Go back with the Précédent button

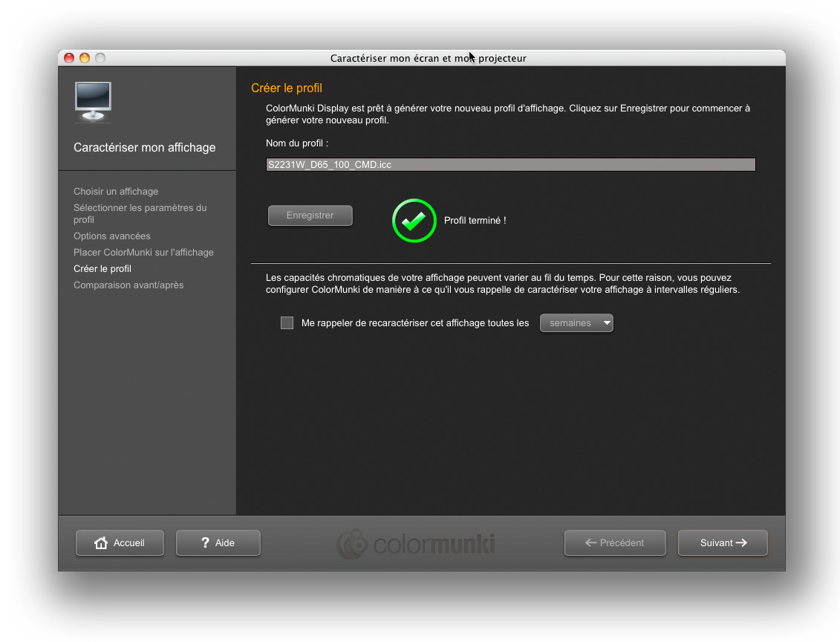point(615,543)
